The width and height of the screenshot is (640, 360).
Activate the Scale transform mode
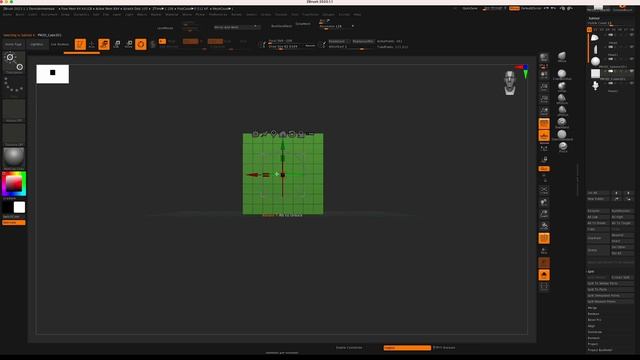[117, 44]
